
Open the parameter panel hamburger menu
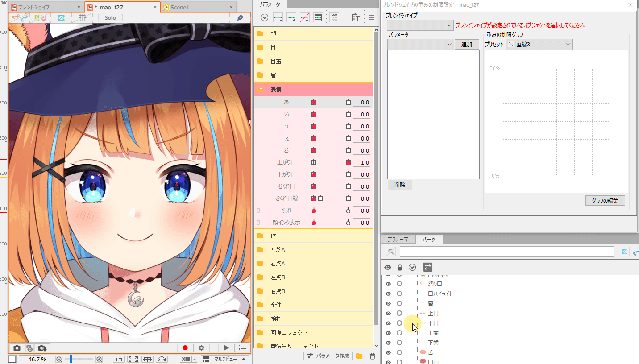tap(371, 18)
